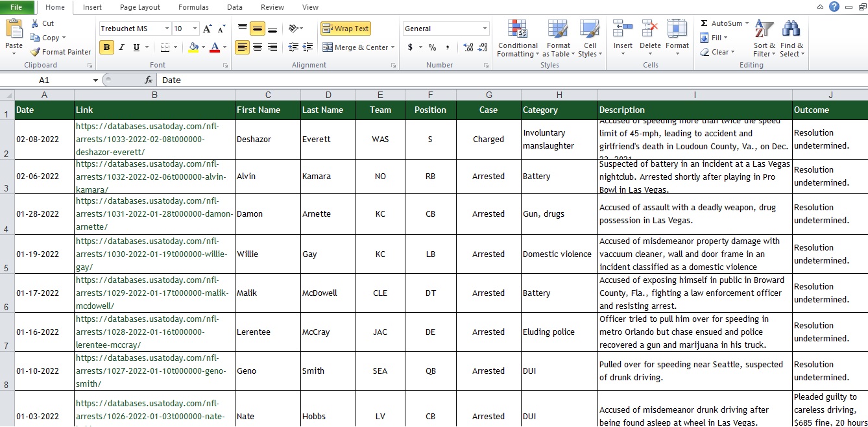Open Format as Table gallery

click(558, 38)
